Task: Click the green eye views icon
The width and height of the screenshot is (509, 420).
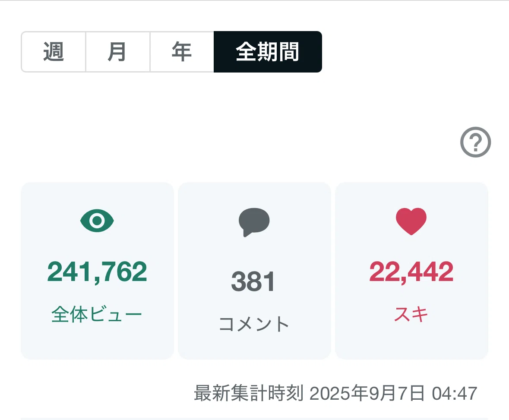Action: tap(97, 221)
